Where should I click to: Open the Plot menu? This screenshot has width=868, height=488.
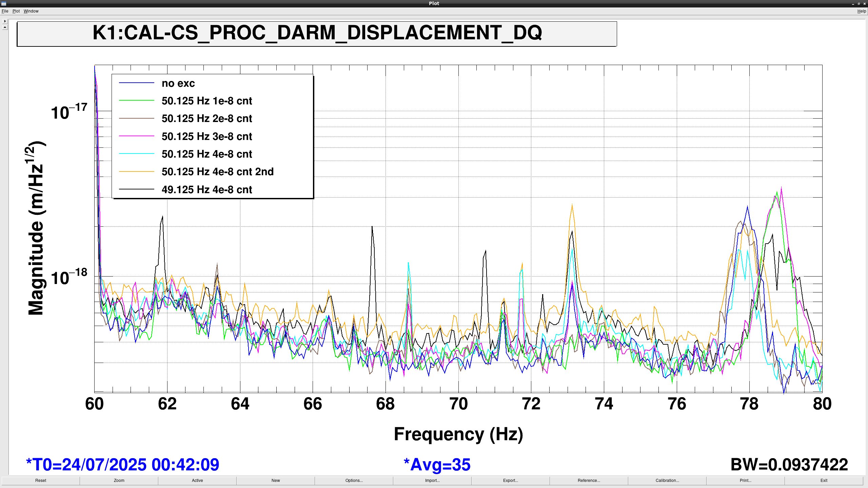[16, 11]
